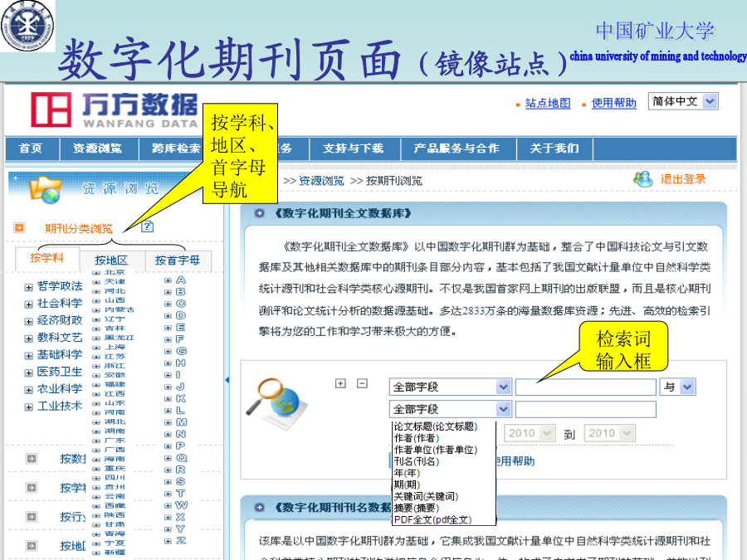This screenshot has width=747, height=560.
Task: Select 广东 in region list
Action: 115,441
